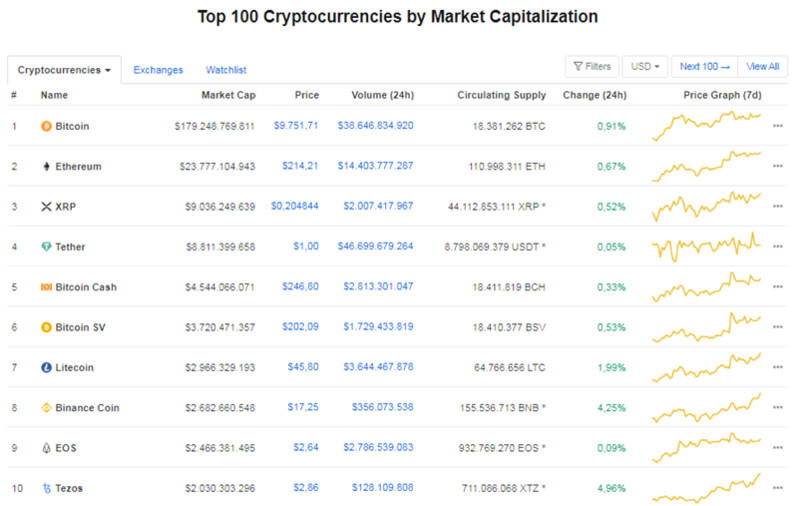
Task: Click the XRP logo icon
Action: tap(46, 207)
